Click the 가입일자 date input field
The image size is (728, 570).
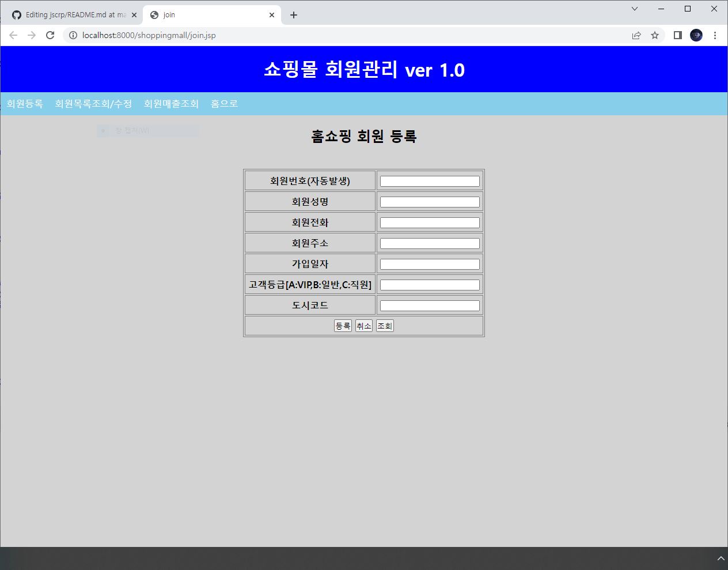point(429,263)
